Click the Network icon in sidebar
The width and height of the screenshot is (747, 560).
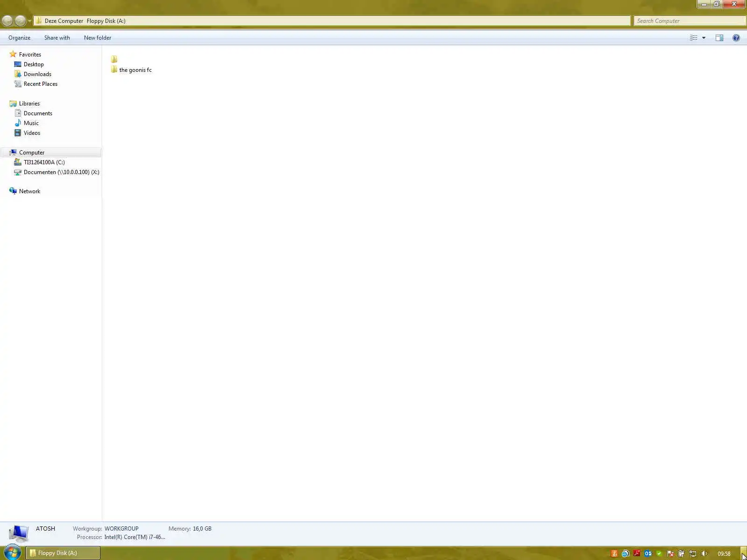click(x=13, y=191)
